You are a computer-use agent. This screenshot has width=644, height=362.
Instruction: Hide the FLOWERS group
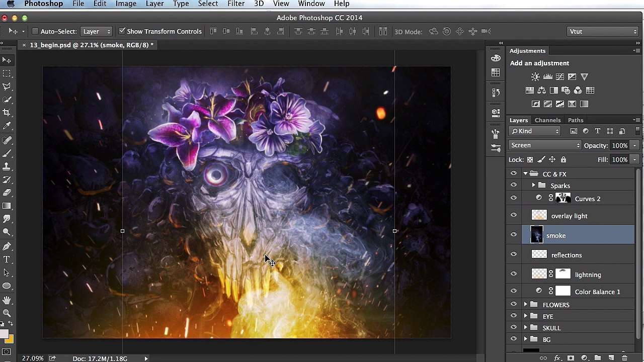514,304
